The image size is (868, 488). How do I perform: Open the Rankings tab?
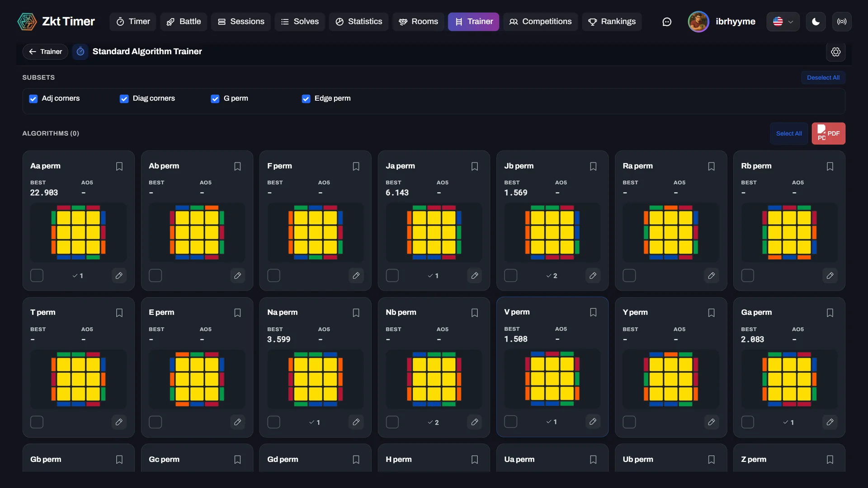612,22
